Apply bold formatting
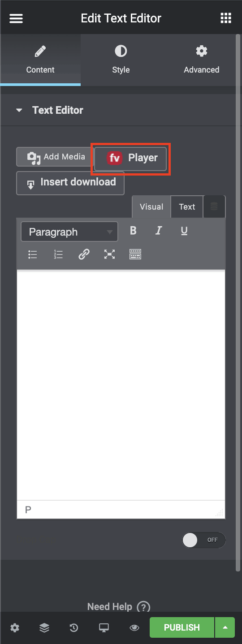 click(x=133, y=231)
